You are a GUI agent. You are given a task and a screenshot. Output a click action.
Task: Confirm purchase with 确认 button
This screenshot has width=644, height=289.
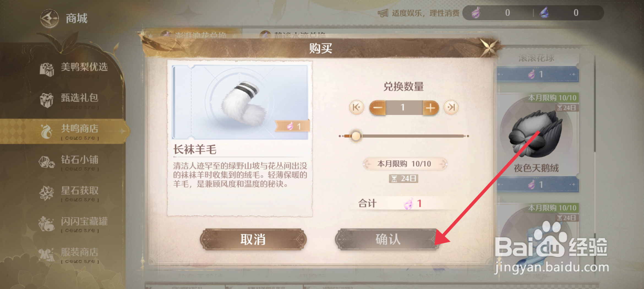(388, 239)
